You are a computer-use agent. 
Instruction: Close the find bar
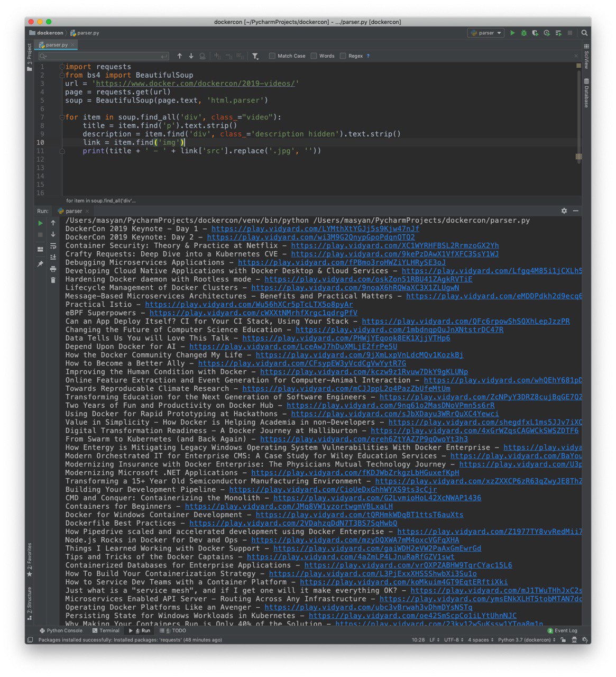click(x=576, y=56)
